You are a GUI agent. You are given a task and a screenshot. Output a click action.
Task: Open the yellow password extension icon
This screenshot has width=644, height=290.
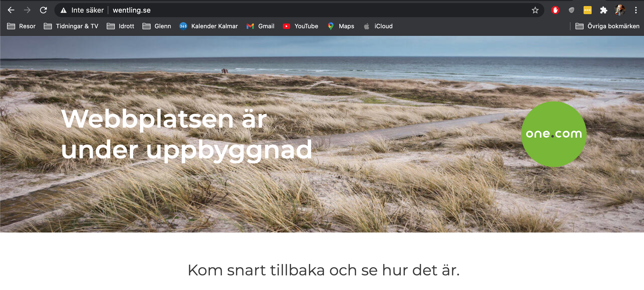coord(587,10)
